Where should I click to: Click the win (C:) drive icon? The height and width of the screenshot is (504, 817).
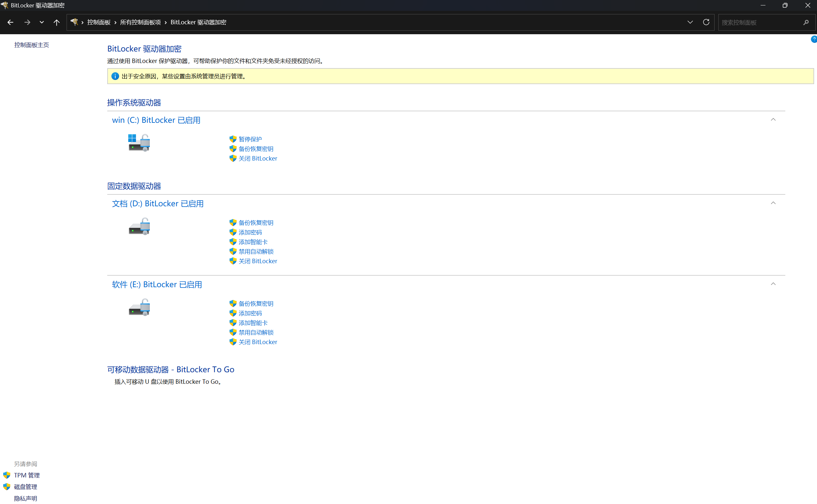coord(139,142)
